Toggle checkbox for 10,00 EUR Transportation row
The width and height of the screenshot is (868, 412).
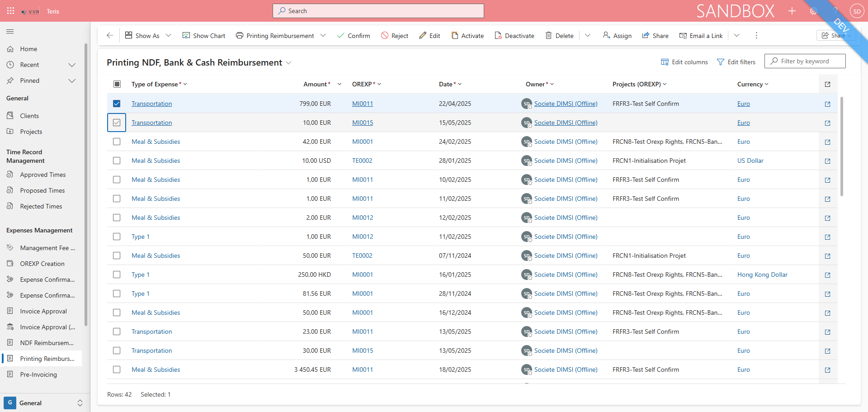(117, 123)
